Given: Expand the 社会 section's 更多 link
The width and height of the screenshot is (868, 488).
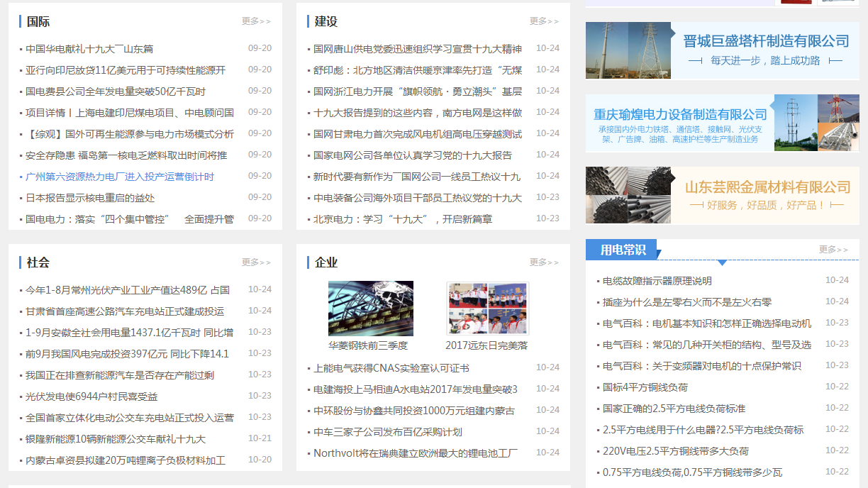Looking at the screenshot, I should tap(256, 262).
